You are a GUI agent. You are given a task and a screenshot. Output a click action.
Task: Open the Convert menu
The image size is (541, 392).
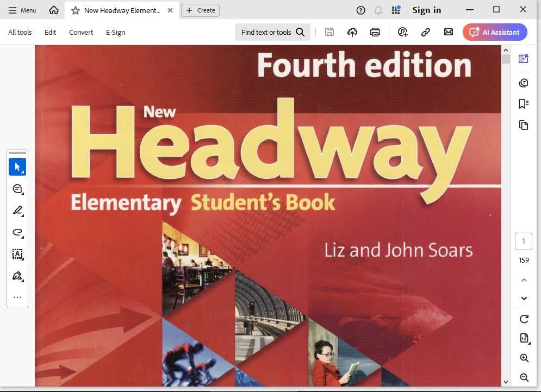[x=81, y=33]
